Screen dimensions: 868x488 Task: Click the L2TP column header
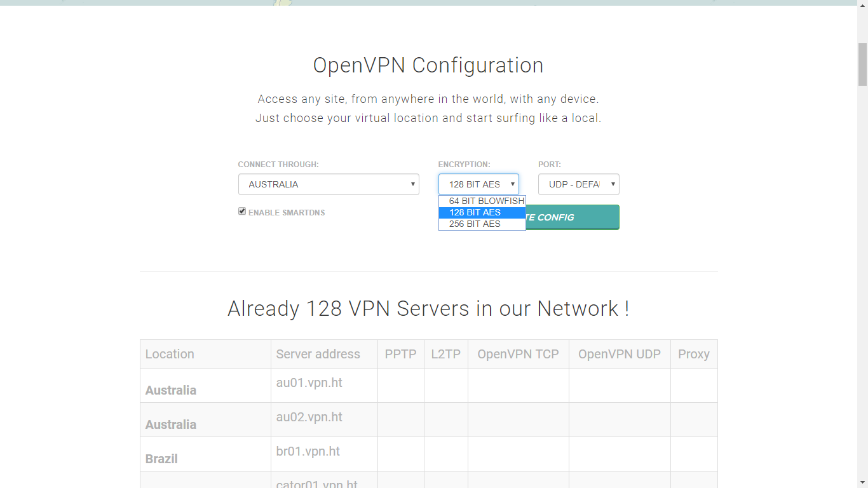point(446,354)
